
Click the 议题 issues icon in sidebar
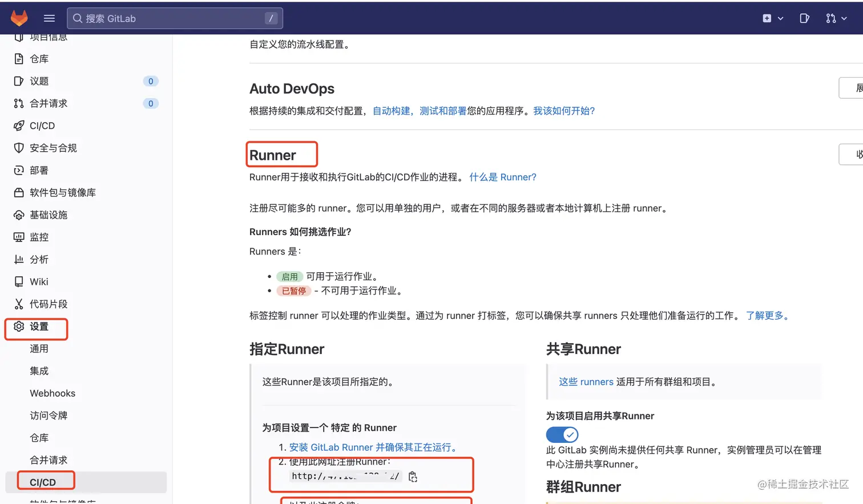[x=19, y=81]
